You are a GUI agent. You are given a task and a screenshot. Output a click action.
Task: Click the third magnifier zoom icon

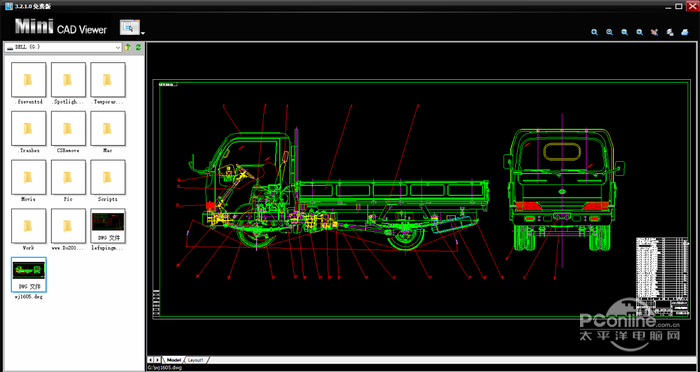[625, 32]
